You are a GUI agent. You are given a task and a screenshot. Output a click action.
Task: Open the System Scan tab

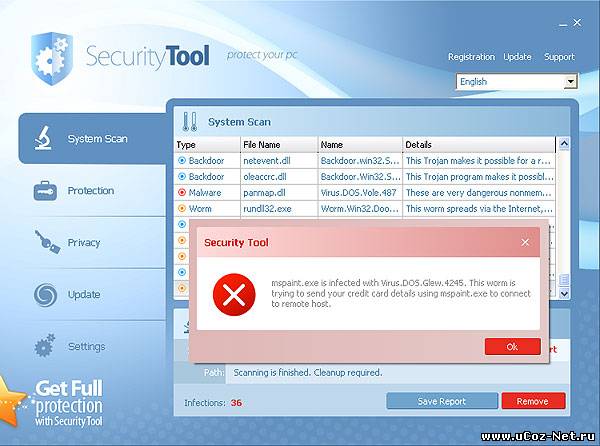point(92,138)
